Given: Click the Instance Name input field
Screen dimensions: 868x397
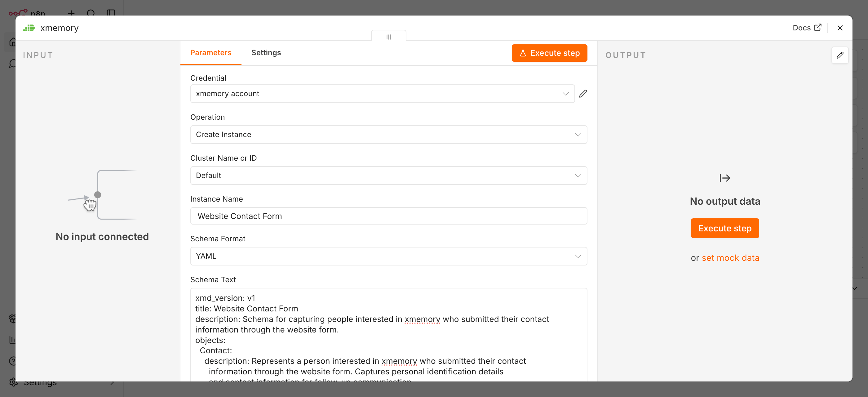Looking at the screenshot, I should point(388,216).
